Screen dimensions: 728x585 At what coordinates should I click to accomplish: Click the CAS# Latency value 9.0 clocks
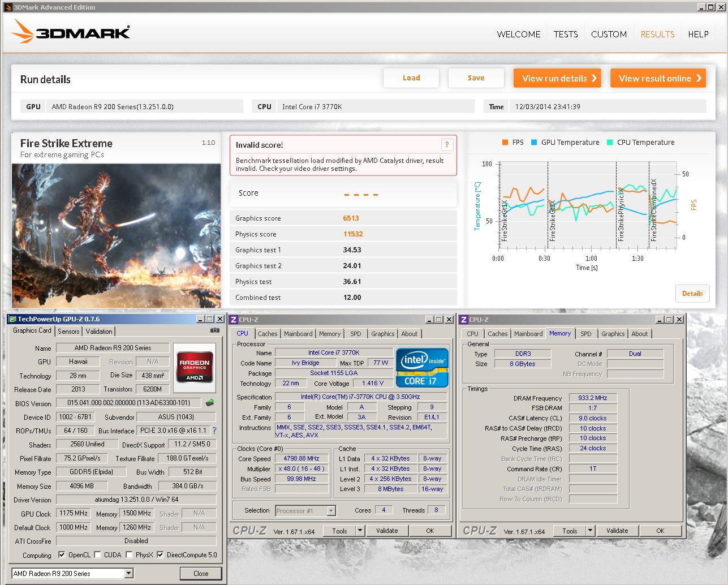593,418
